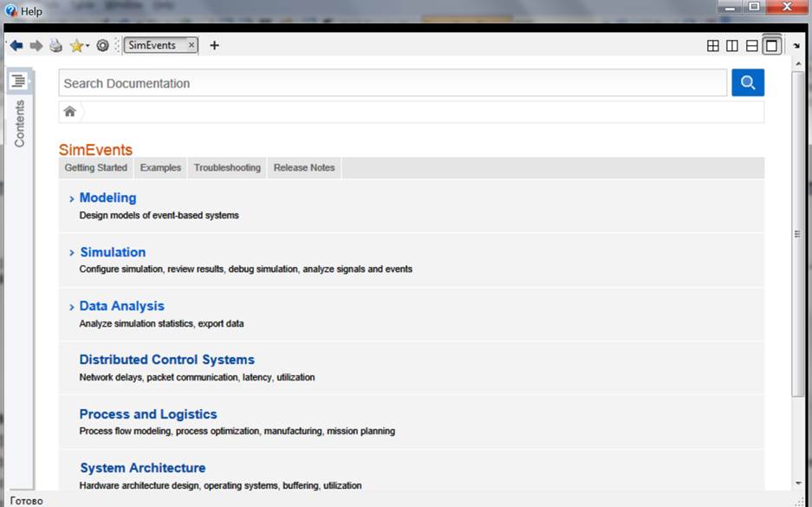Click vertical scrollbar down arrow
Image resolution: width=812 pixels, height=507 pixels.
(798, 483)
